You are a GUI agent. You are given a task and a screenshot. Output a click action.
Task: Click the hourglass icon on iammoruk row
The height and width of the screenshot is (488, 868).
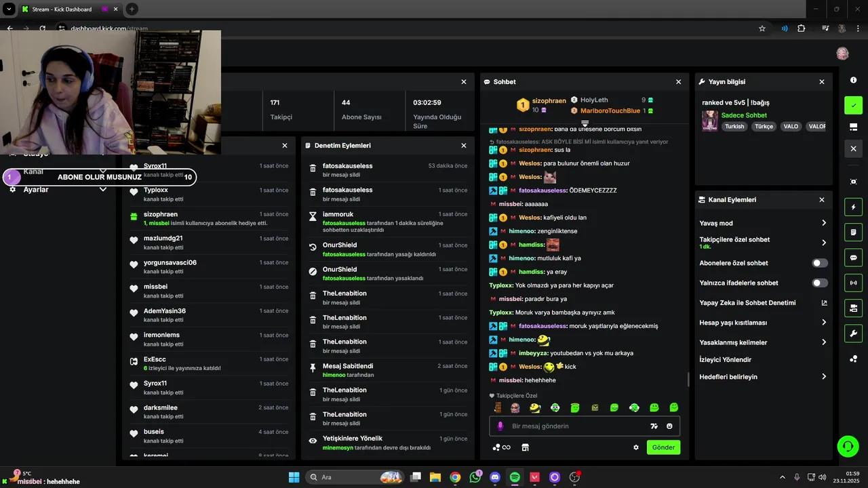coord(313,217)
